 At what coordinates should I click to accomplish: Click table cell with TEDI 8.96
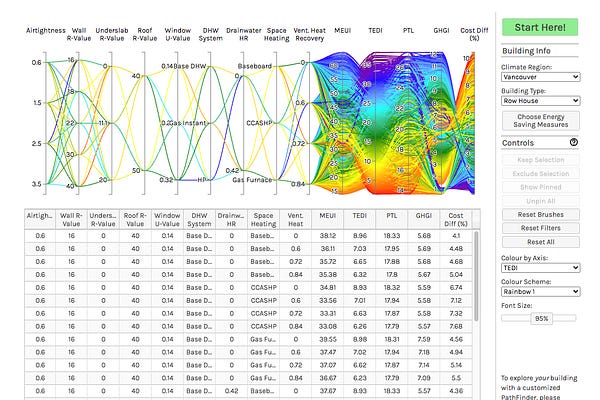(360, 236)
